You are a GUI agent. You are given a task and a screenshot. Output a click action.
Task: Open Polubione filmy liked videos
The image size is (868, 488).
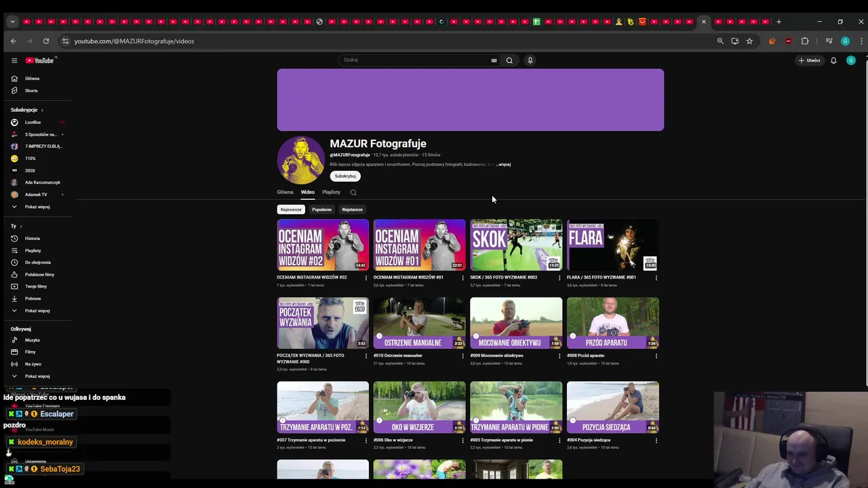[x=39, y=274]
